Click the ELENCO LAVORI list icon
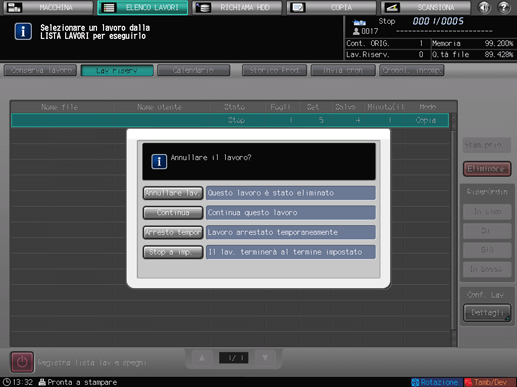 [x=109, y=7]
